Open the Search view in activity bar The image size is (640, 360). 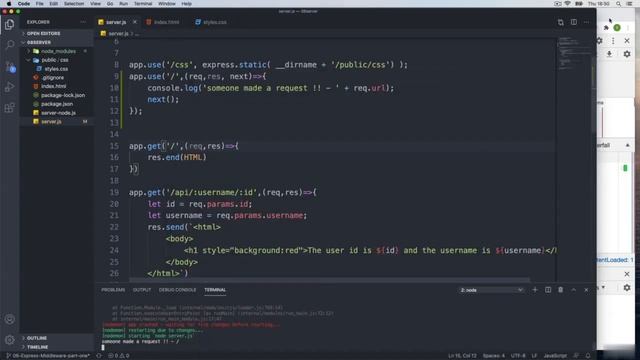(x=9, y=44)
